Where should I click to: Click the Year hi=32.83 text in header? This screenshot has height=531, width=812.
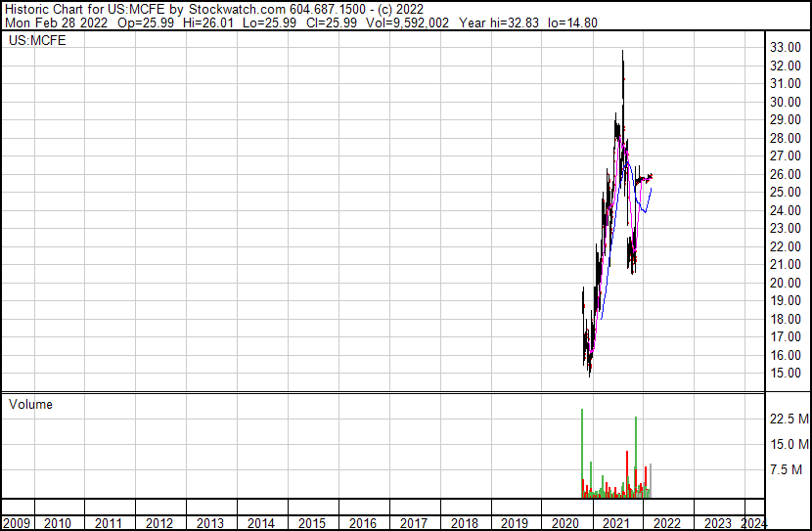493,23
